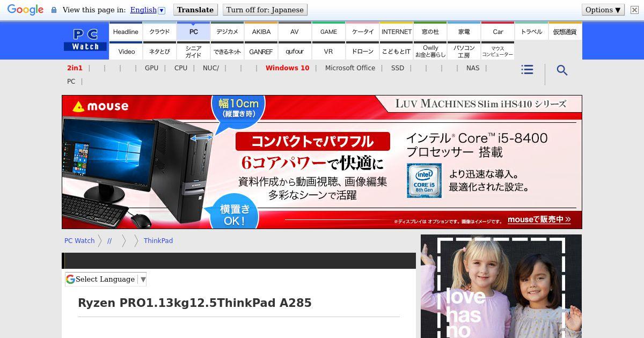Image resolution: width=644 pixels, height=338 pixels.
Task: Click the 2in1 topic link
Action: click(x=75, y=68)
